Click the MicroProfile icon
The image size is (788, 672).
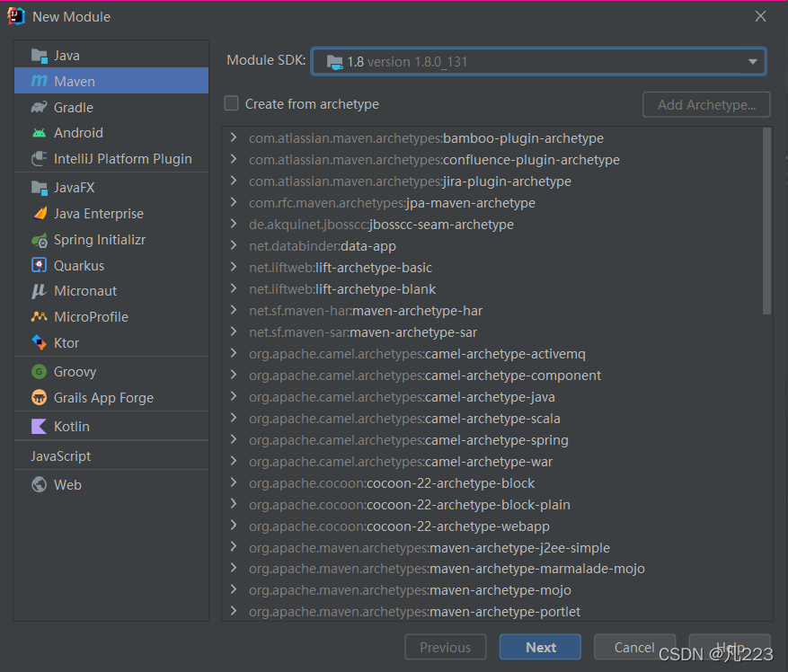coord(40,316)
